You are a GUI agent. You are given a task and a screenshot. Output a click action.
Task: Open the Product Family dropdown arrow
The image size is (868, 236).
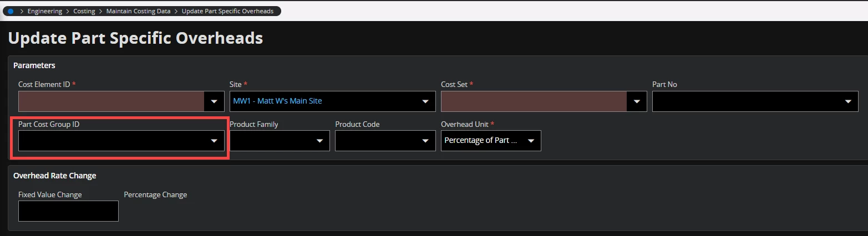319,141
